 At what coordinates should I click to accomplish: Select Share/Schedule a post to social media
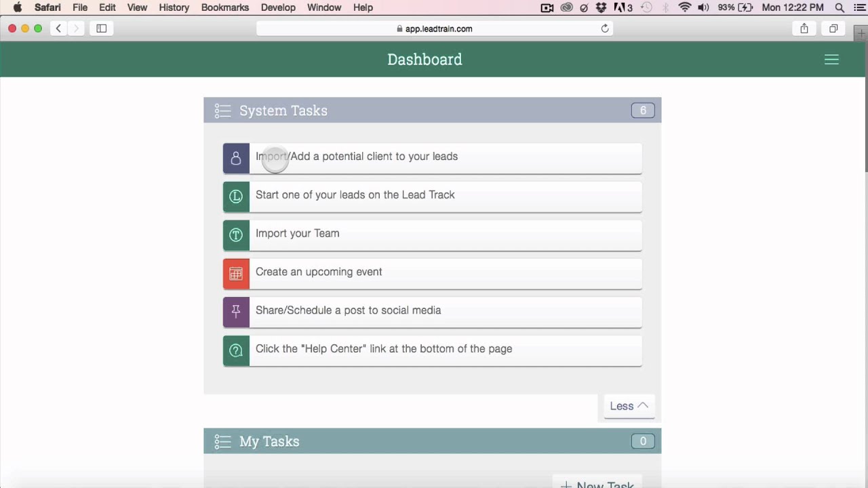(x=433, y=312)
